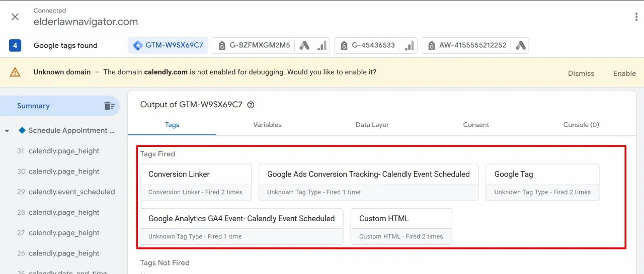Click Google Ads icon beside AW-4155555212252
The image size is (644, 274).
click(520, 45)
